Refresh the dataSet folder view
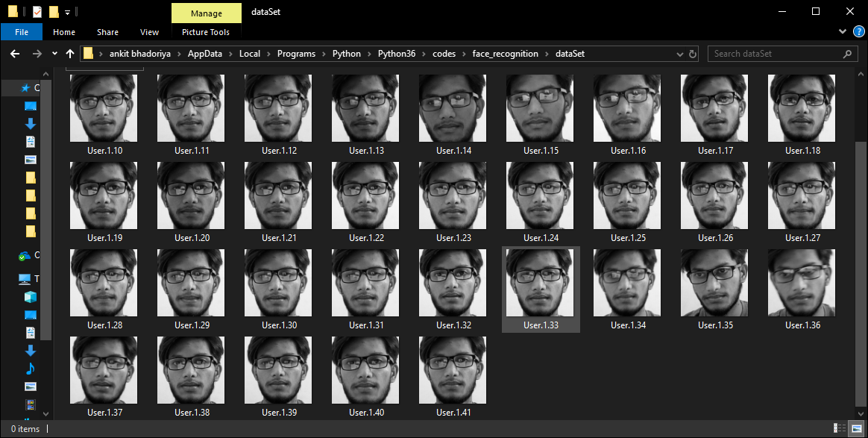 point(693,54)
